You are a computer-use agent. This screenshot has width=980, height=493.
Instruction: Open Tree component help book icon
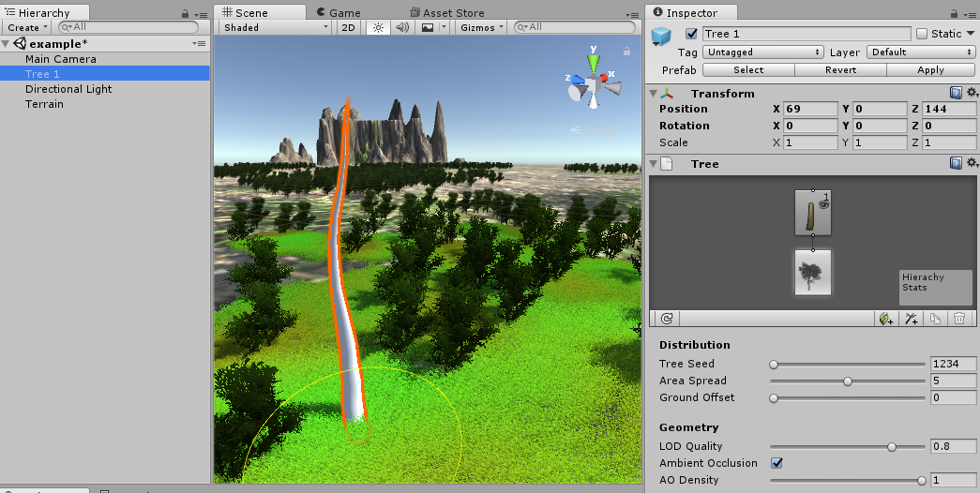(956, 163)
